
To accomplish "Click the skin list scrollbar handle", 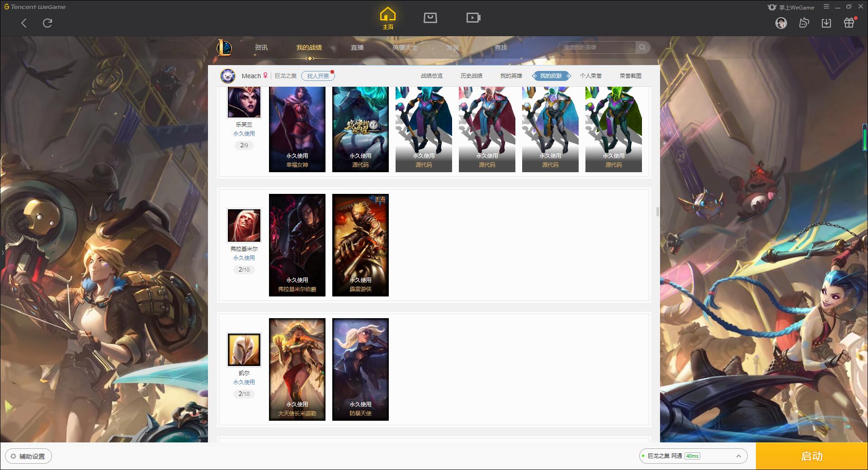I will (x=657, y=211).
